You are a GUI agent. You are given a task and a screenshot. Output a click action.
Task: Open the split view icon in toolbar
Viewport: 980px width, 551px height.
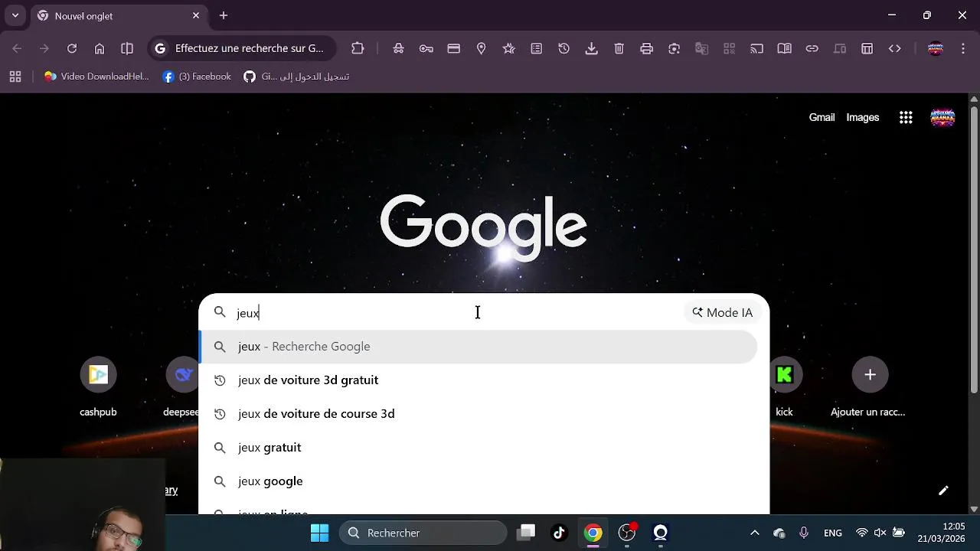(127, 48)
